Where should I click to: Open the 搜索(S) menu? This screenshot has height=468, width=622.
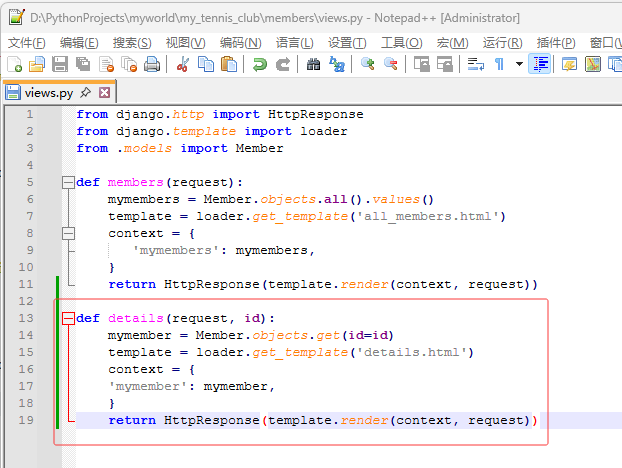(132, 42)
